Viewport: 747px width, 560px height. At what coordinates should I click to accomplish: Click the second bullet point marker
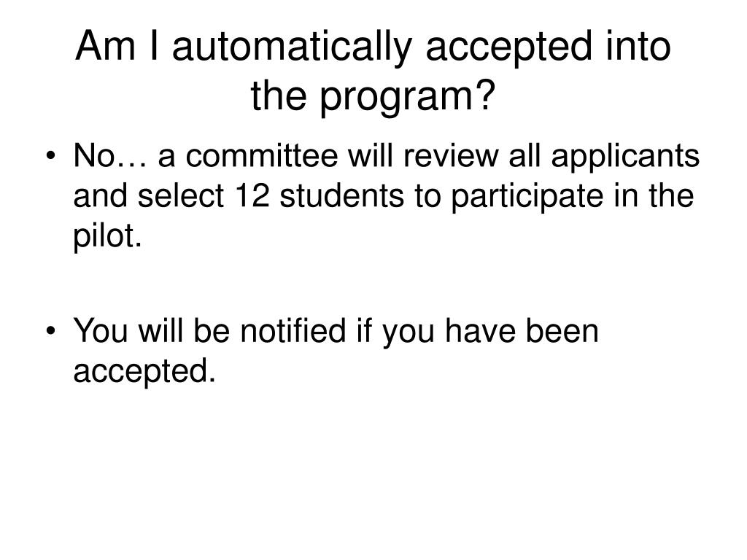tap(51, 331)
